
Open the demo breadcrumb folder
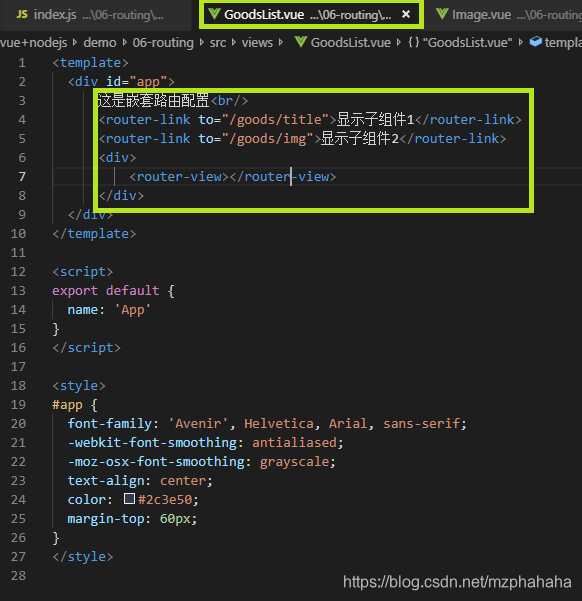tap(100, 43)
